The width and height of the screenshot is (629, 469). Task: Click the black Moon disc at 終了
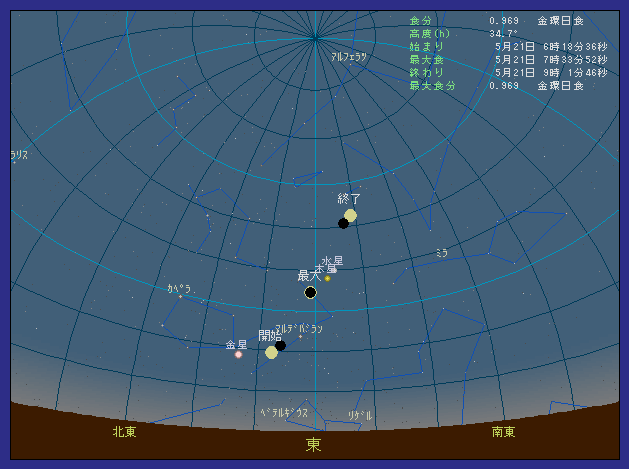[x=343, y=223]
